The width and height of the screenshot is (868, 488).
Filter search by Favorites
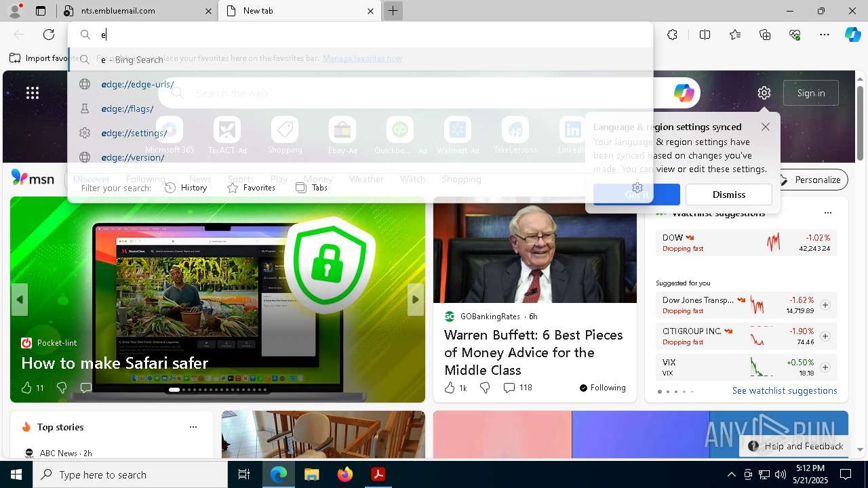click(x=251, y=188)
